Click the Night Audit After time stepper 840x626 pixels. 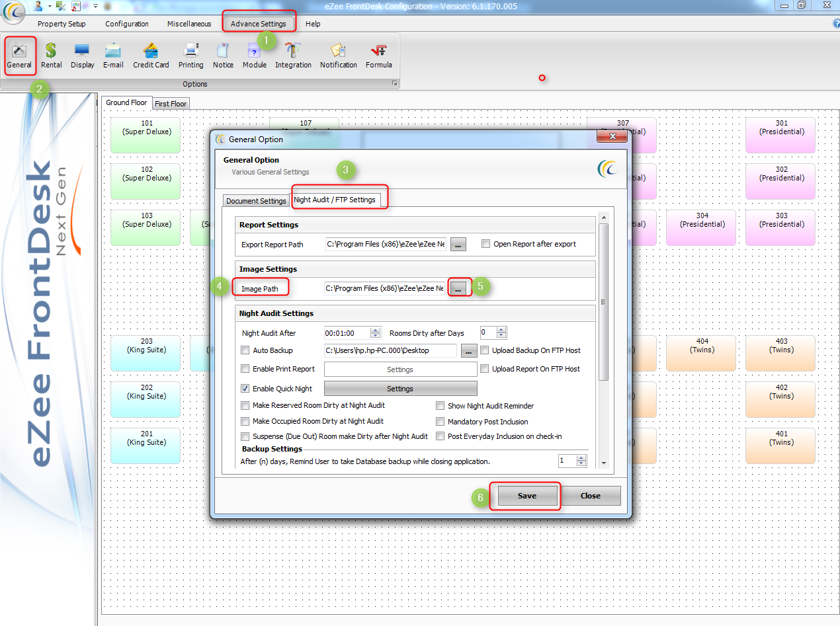(x=376, y=333)
